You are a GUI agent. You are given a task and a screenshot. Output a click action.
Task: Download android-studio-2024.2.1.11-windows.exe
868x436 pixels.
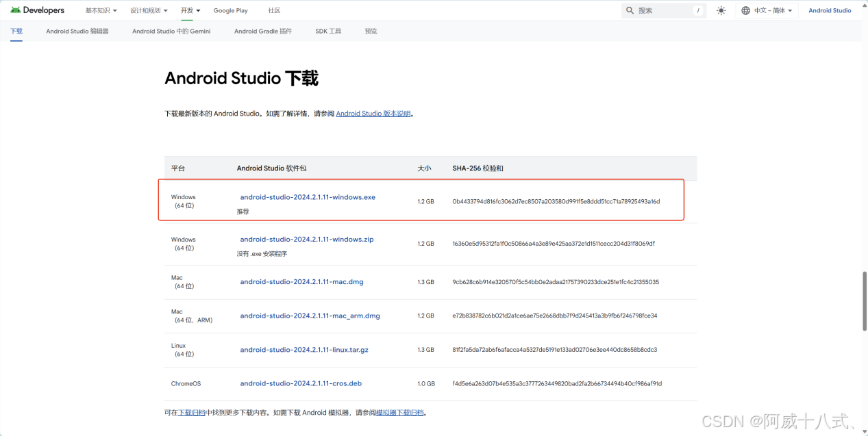pos(307,196)
